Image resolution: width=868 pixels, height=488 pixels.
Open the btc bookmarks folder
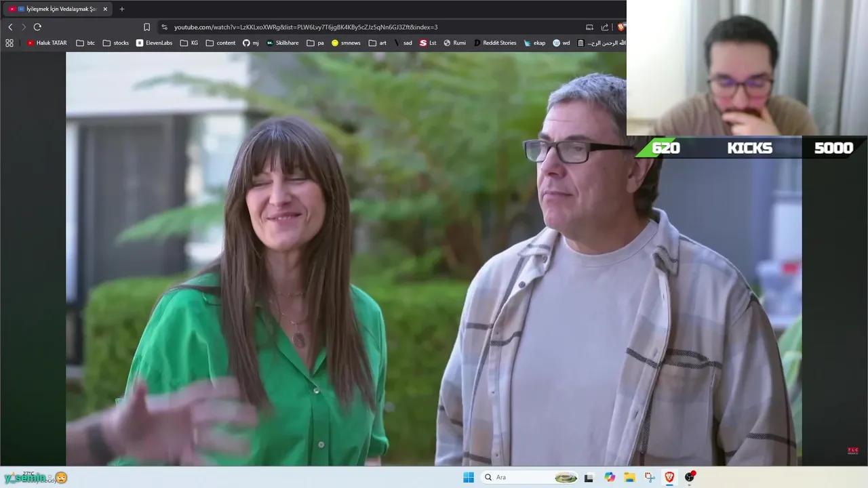(x=85, y=43)
